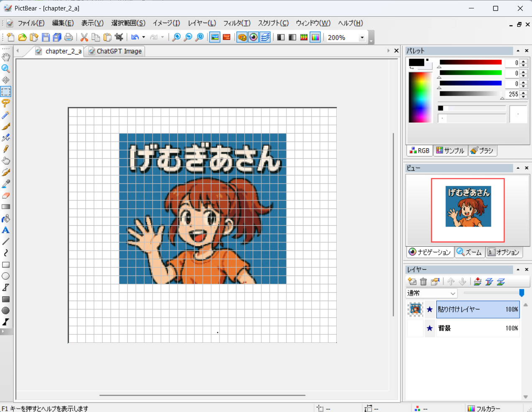532x412 pixels.
Task: Swap foreground and background colors
Action: click(412, 68)
